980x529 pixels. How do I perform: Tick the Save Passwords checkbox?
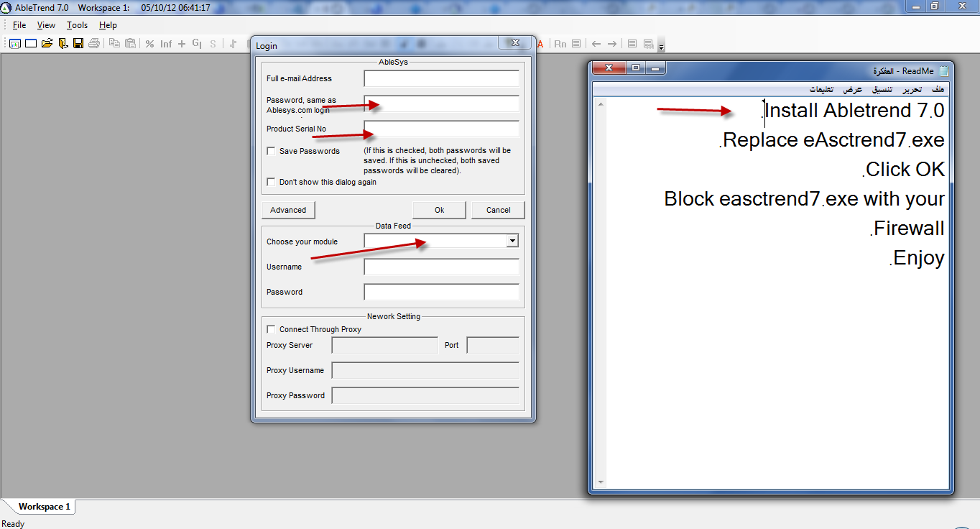point(271,151)
